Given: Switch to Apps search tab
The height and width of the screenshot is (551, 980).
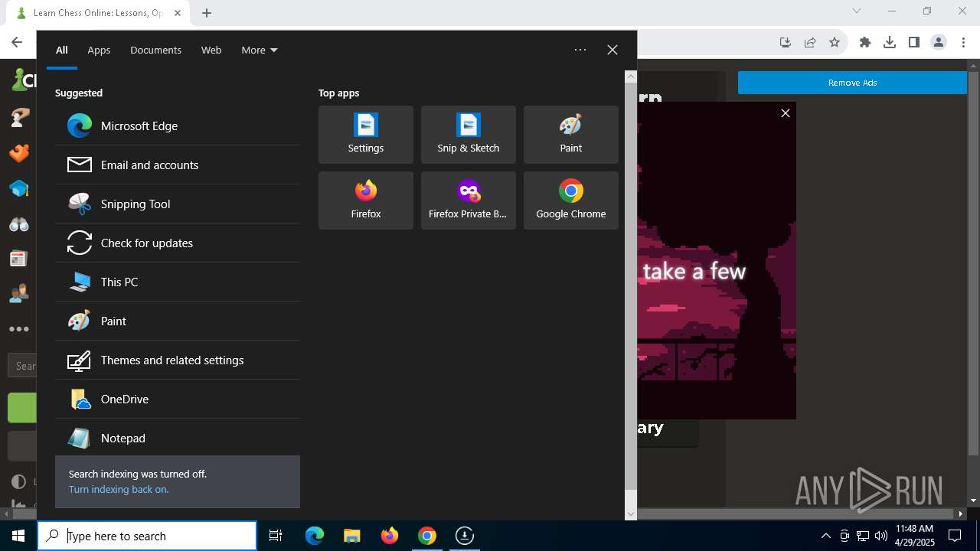Looking at the screenshot, I should (99, 50).
